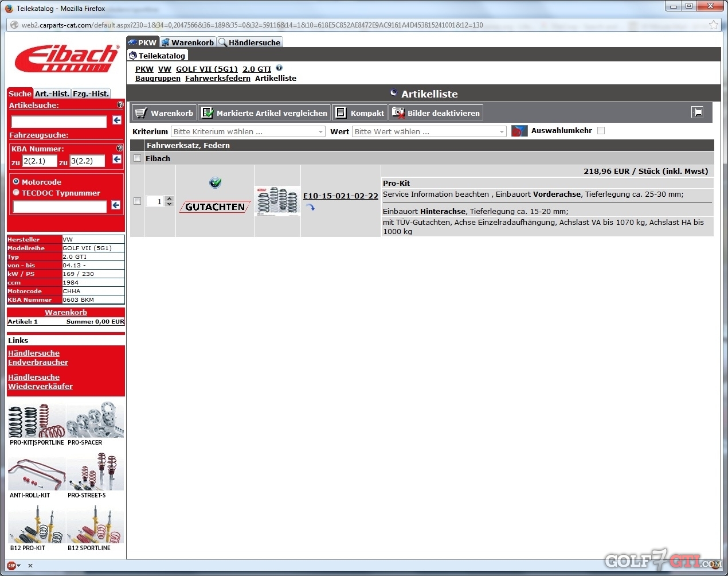Follow the GOLF VII (5G1) breadcrumb link
This screenshot has width=728, height=576.
(x=206, y=69)
